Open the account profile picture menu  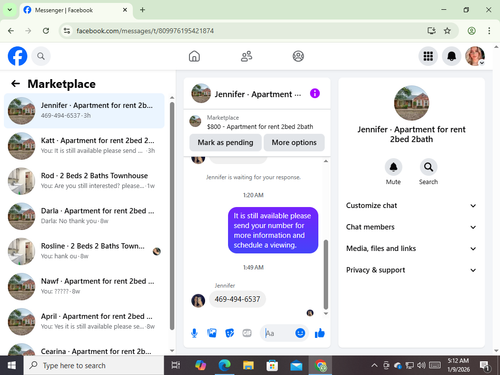pos(475,56)
